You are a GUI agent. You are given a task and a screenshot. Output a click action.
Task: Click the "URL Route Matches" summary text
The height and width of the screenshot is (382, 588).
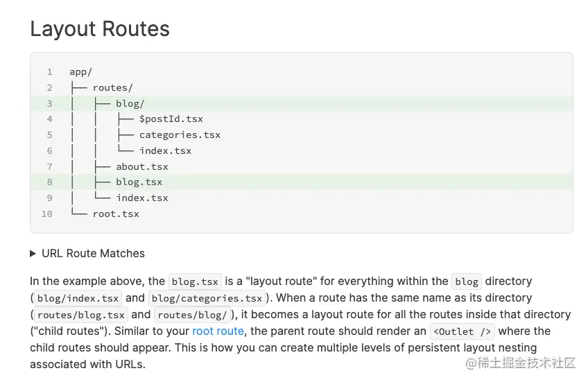pos(93,254)
